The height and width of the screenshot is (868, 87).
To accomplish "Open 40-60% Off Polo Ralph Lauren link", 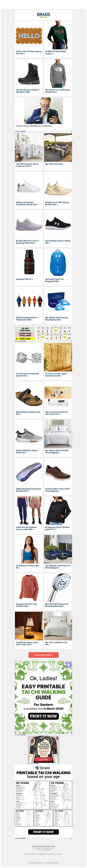I will (55, 53).
